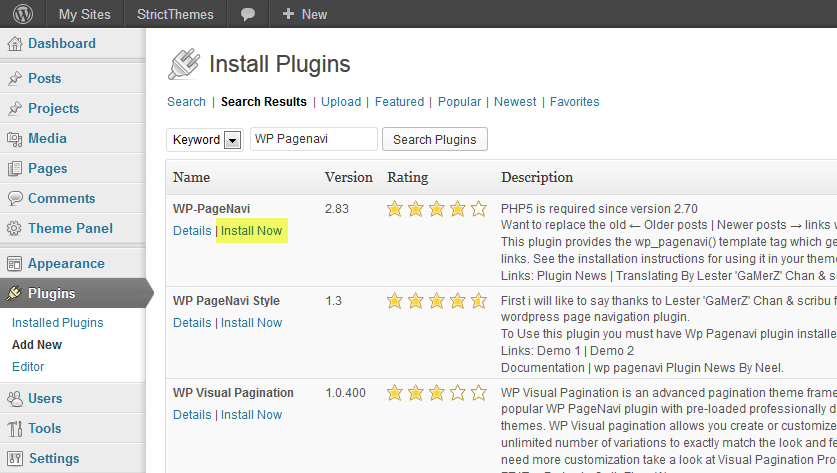Click the Posts pushpin icon

coord(14,79)
